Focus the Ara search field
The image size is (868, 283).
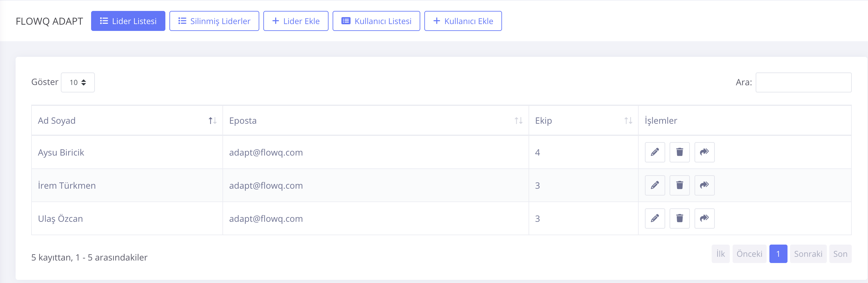point(803,82)
